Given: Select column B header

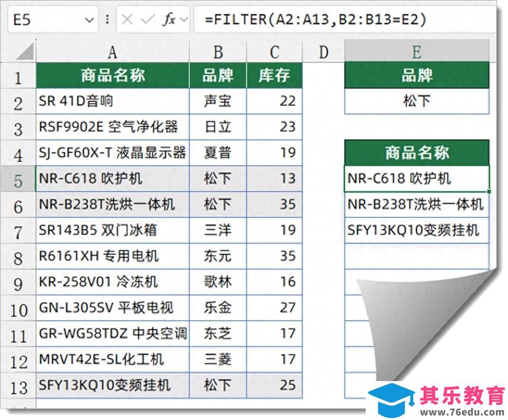Looking at the screenshot, I should pyautogui.click(x=218, y=52).
